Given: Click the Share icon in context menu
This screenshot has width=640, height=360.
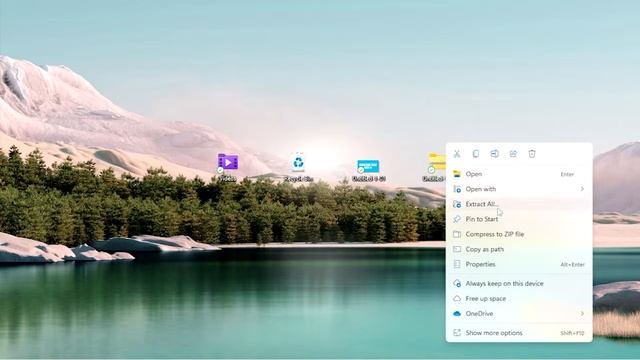Looking at the screenshot, I should [x=513, y=154].
